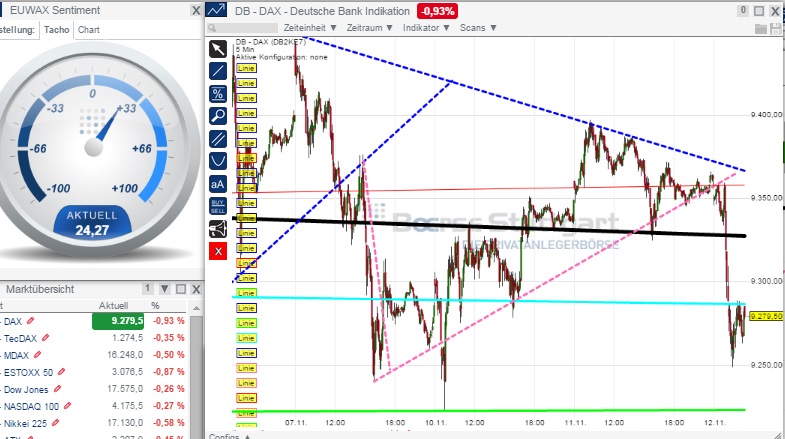Click the save disk icon in chart toolbar
785x439 pixels.
coord(776,29)
